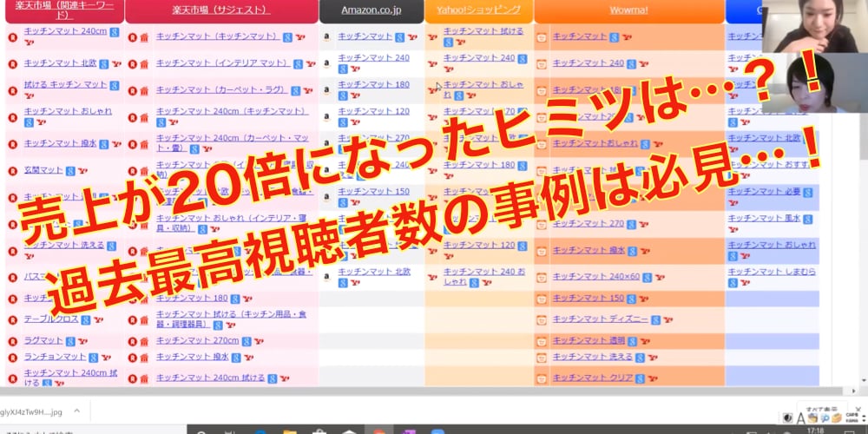Click Wowma icon beside first キッチンマット
The image size is (868, 434).
(542, 37)
